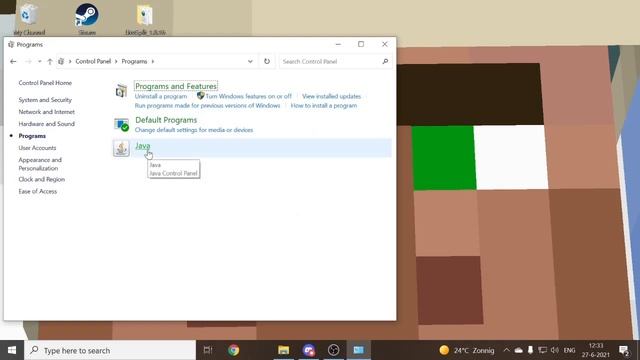Screen dimensions: 640x360
Task: Open Clock and Region category
Action: click(42, 179)
